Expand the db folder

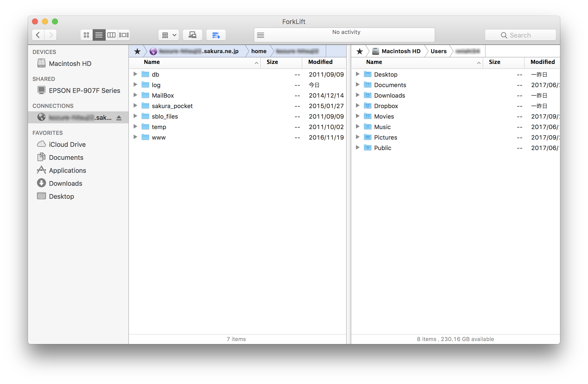(135, 74)
